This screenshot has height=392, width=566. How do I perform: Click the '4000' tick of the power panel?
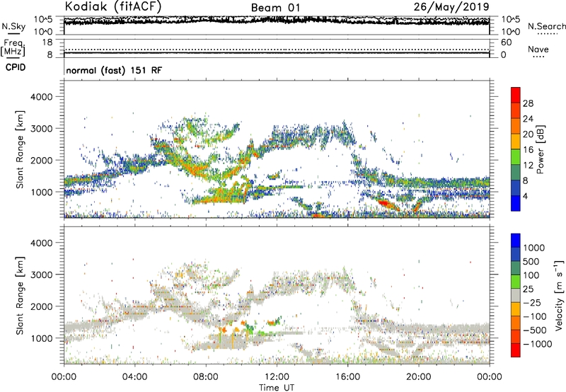(x=41, y=97)
